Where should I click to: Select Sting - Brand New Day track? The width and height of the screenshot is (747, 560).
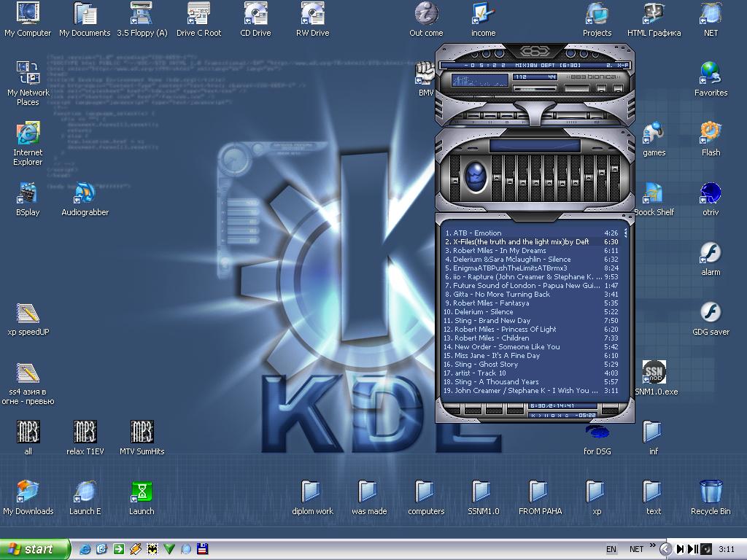click(531, 321)
